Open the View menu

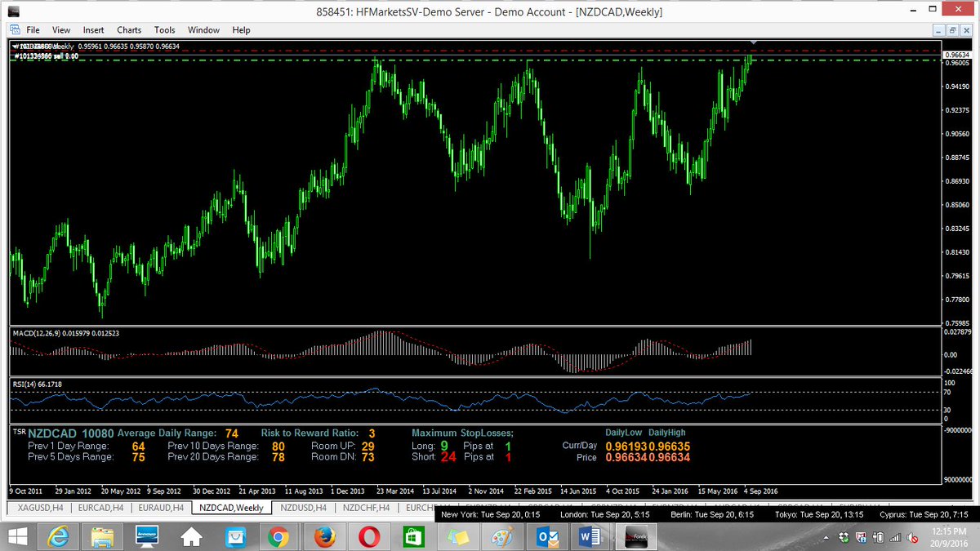[61, 30]
